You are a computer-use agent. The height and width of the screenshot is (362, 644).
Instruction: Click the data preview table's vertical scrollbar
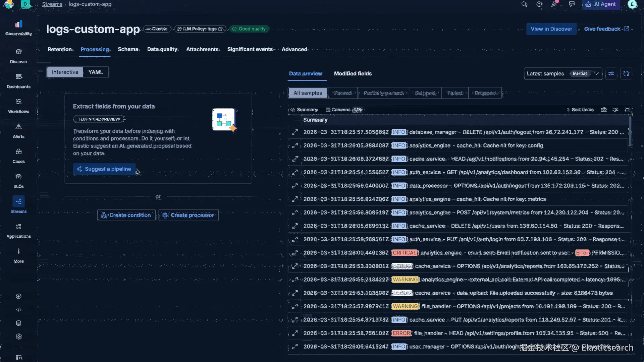click(x=630, y=131)
